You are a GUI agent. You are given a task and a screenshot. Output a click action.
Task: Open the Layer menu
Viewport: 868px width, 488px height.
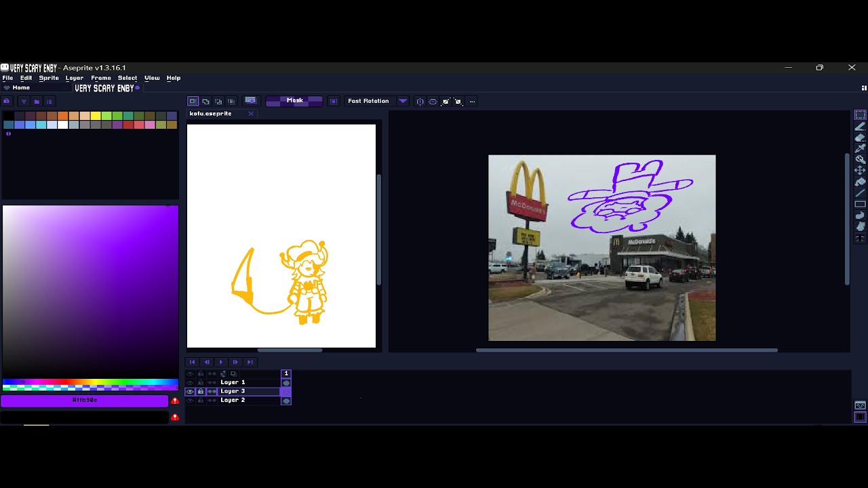[x=75, y=78]
